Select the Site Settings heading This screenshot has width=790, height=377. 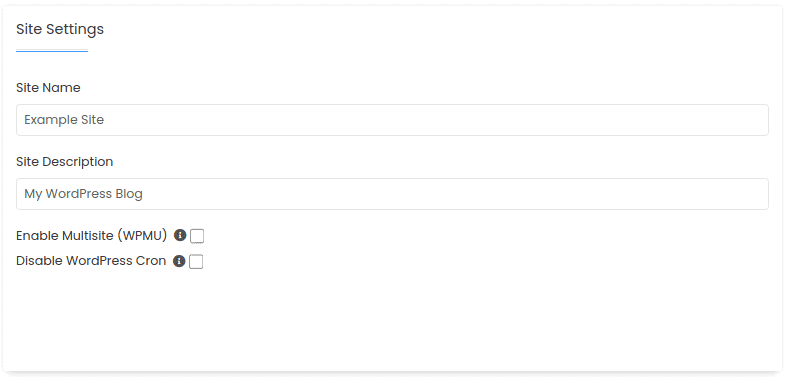60,29
